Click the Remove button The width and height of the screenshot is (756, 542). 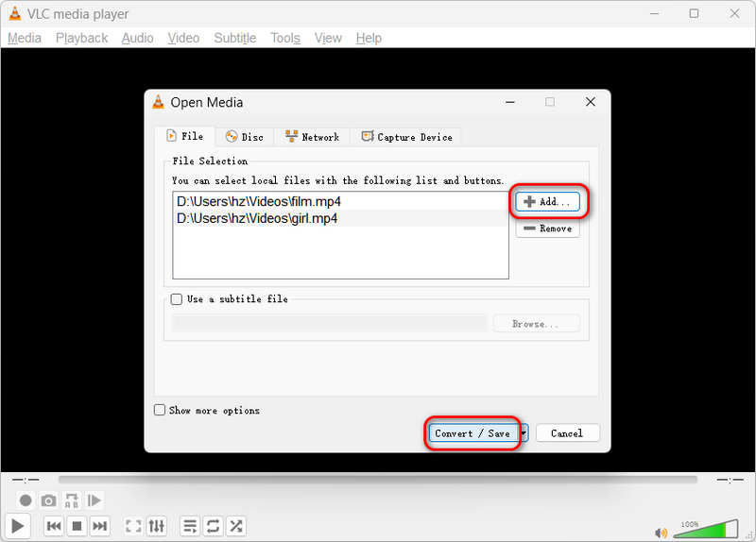click(548, 229)
